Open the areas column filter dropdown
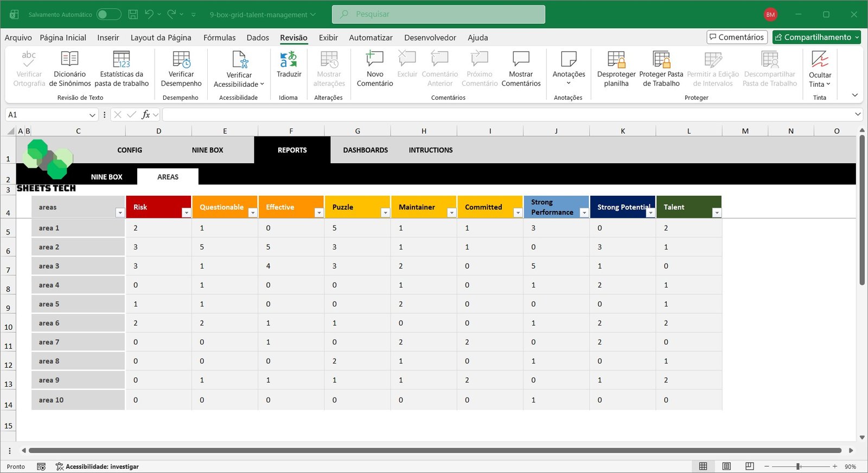Screen dimensions: 868x473 (120, 213)
